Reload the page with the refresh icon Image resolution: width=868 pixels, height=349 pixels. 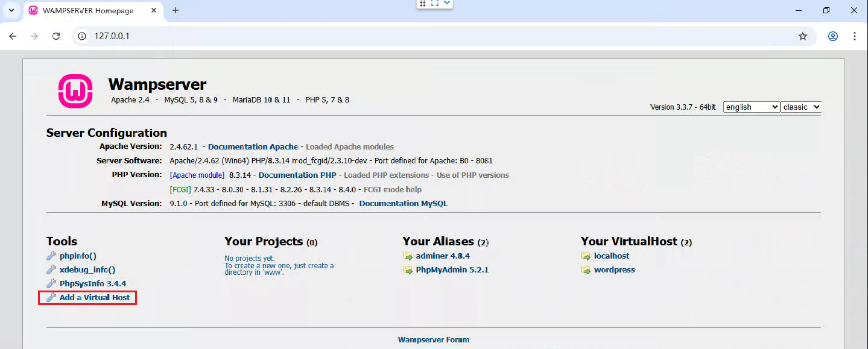56,36
